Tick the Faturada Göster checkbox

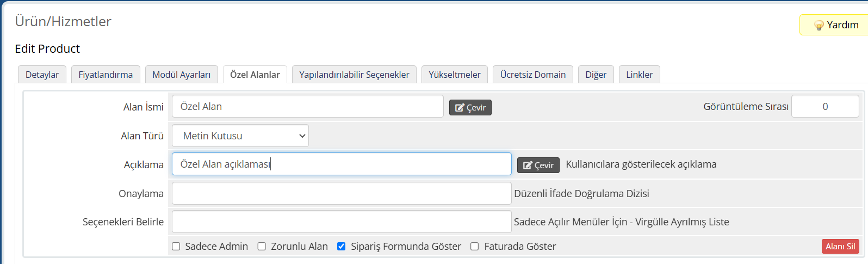(x=475, y=247)
